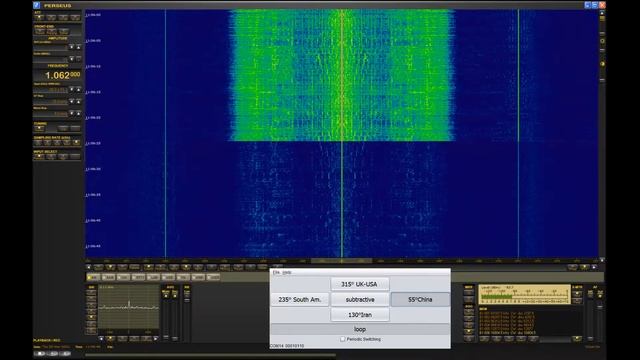Open the Help menu in antenna switcher
The image size is (640, 360).
coord(287,272)
